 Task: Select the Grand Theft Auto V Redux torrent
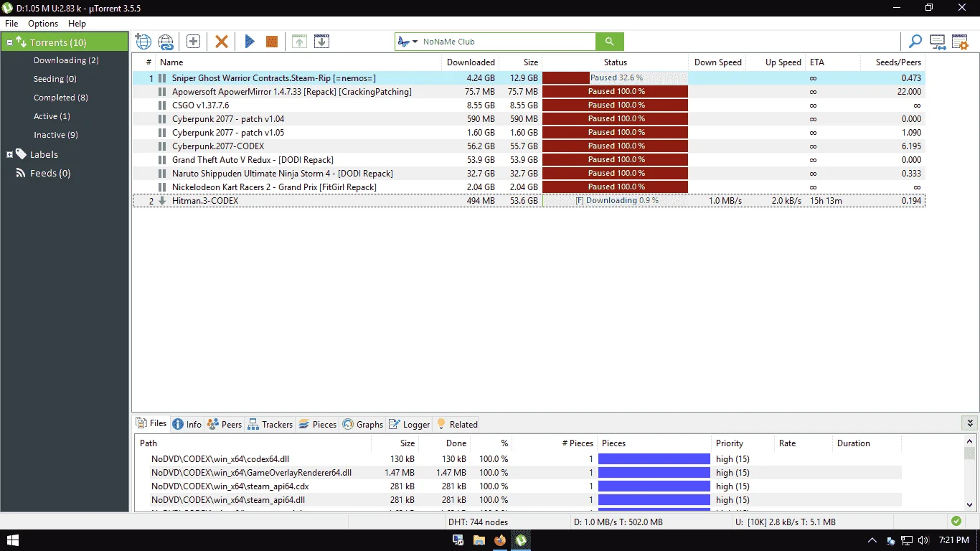529,160
